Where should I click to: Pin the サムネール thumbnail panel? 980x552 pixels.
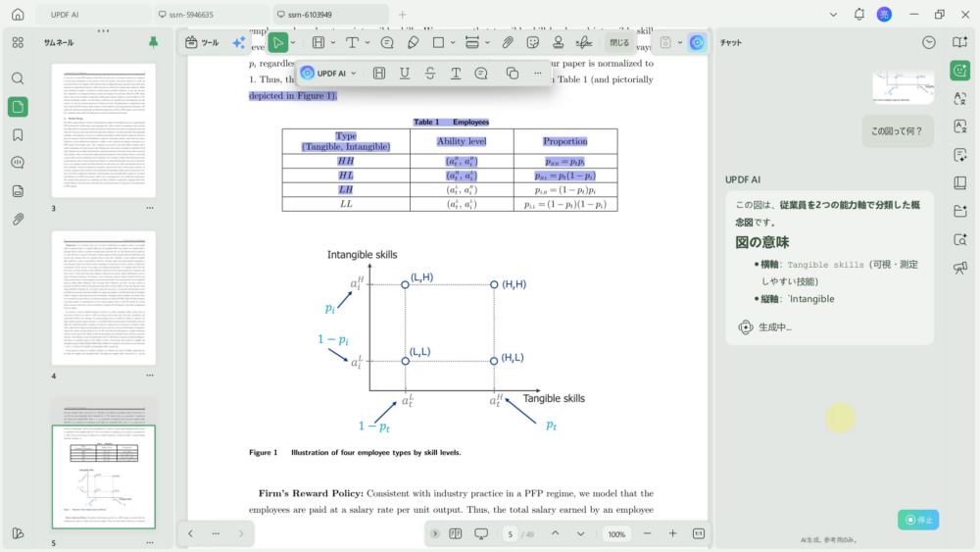[153, 42]
